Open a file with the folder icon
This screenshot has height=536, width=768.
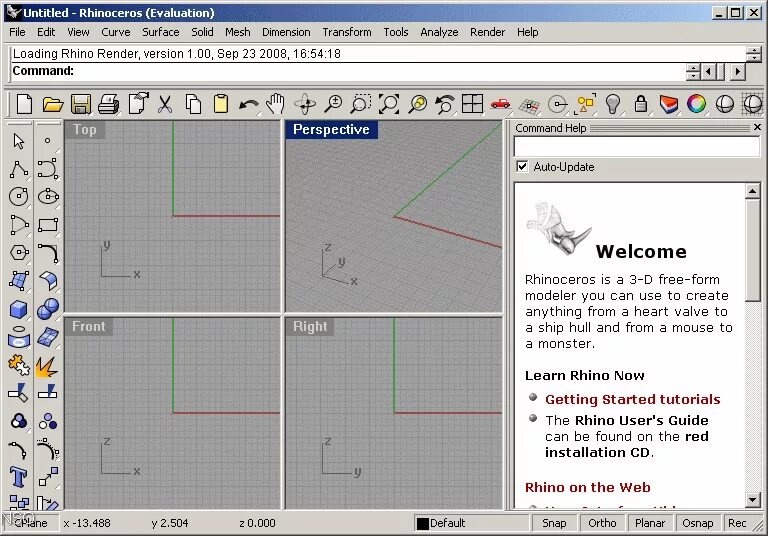(x=52, y=104)
